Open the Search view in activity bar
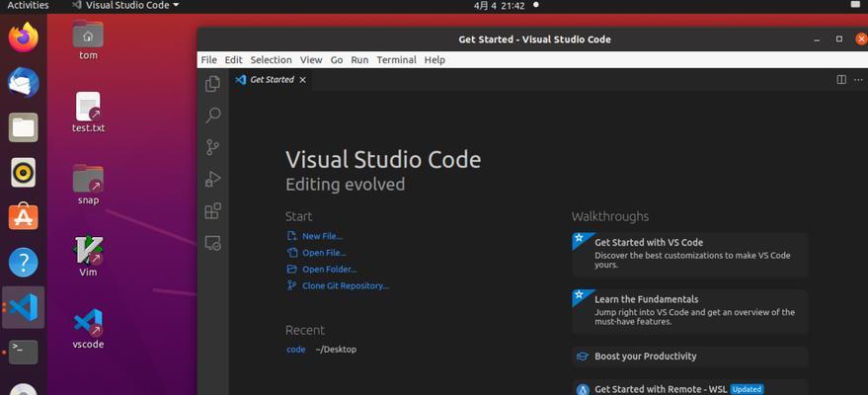 212,116
